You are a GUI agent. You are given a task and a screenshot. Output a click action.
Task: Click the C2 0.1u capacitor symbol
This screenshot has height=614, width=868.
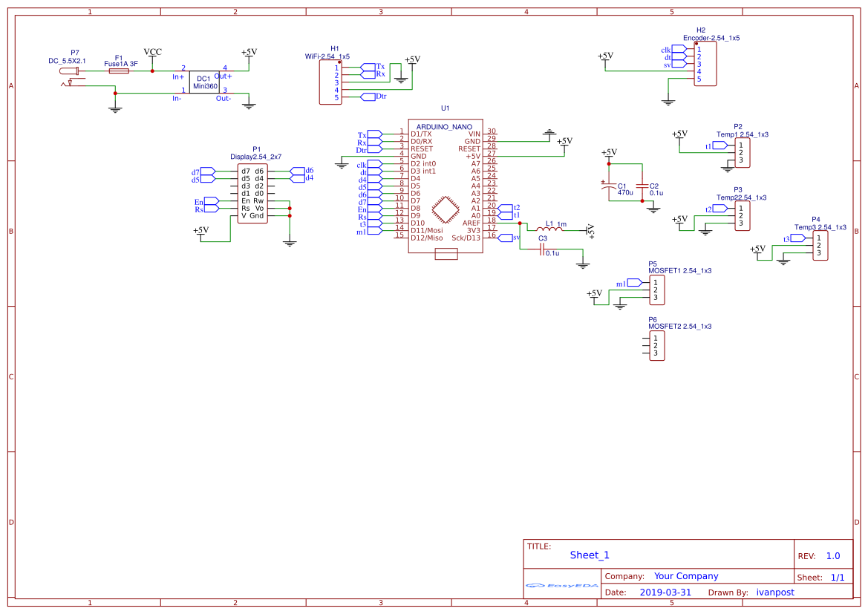tap(642, 186)
